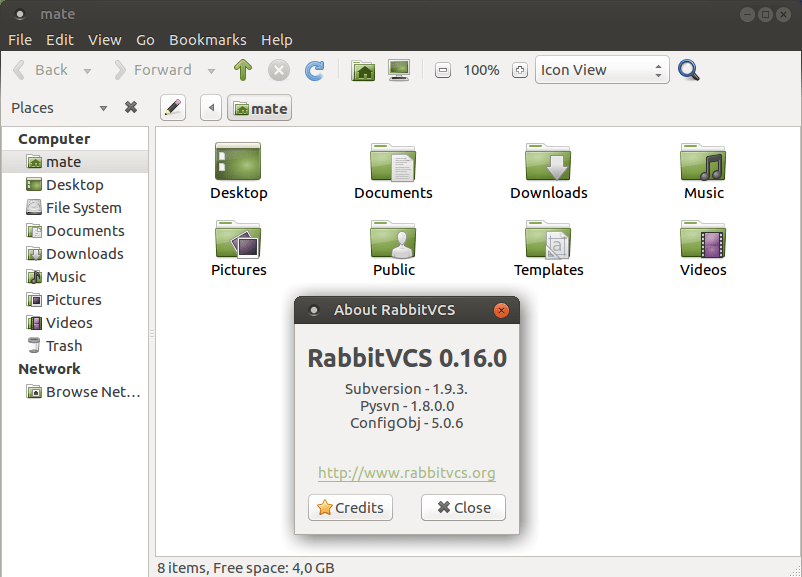Open File System in the sidebar
Screen dimensions: 802x577
pos(75,208)
